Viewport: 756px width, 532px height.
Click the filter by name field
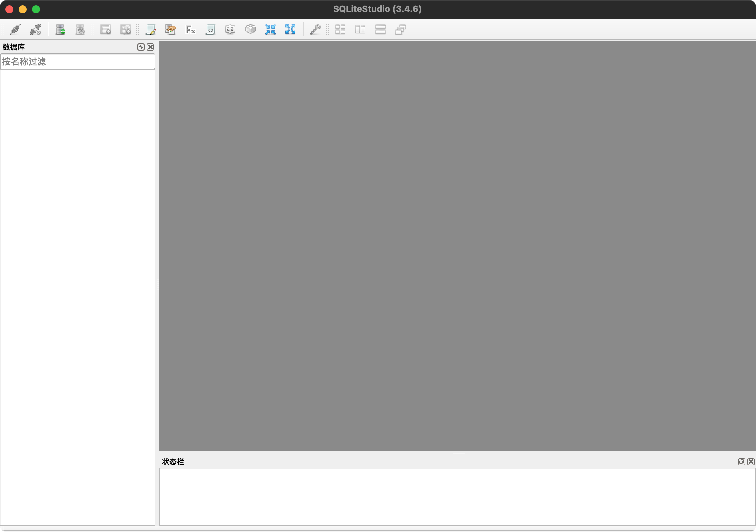click(x=77, y=62)
